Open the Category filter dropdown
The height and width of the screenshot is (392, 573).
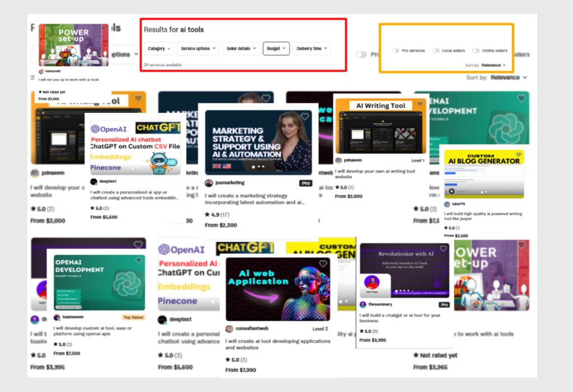158,48
